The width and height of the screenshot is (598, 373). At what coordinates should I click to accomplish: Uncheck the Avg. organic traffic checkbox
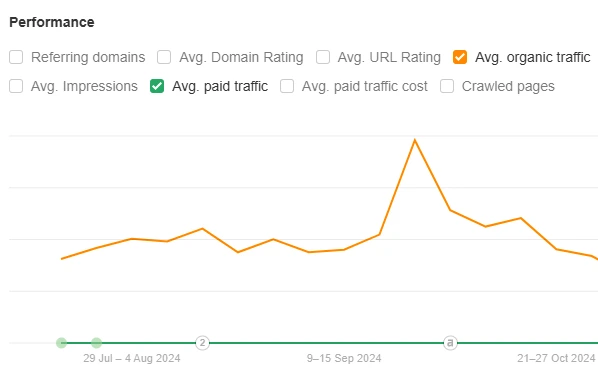coord(460,57)
